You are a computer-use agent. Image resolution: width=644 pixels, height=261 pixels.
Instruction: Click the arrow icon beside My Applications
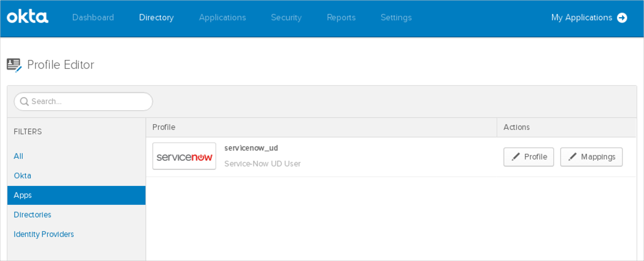(x=622, y=18)
